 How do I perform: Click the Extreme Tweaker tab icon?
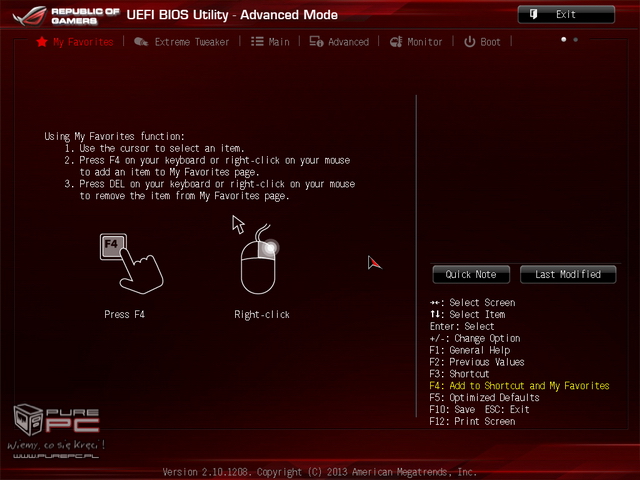pos(141,42)
